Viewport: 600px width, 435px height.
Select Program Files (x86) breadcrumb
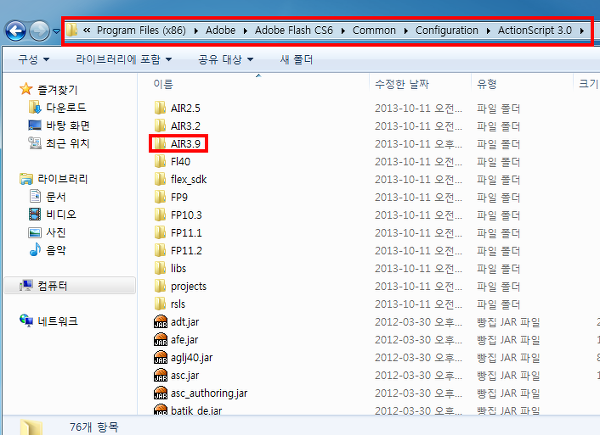pos(141,30)
